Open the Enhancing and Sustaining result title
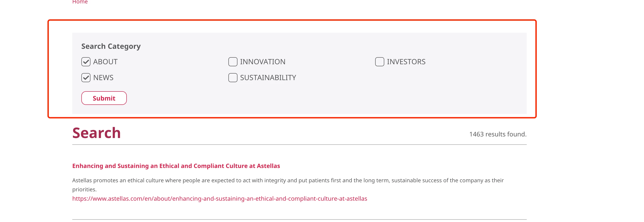Image resolution: width=644 pixels, height=222 pixels. [x=176, y=166]
